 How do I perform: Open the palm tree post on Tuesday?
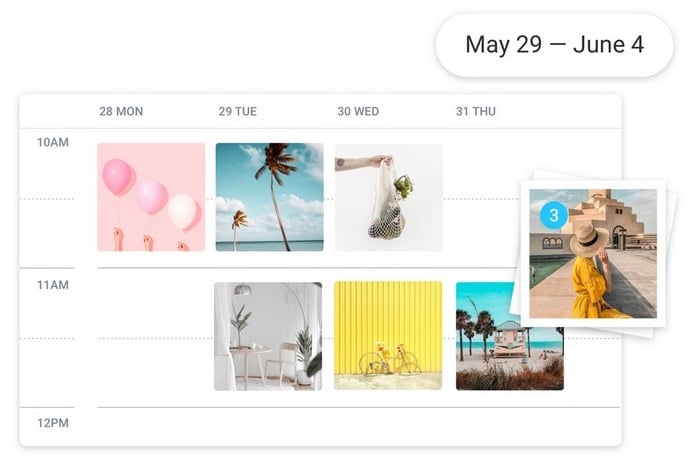pyautogui.click(x=269, y=197)
